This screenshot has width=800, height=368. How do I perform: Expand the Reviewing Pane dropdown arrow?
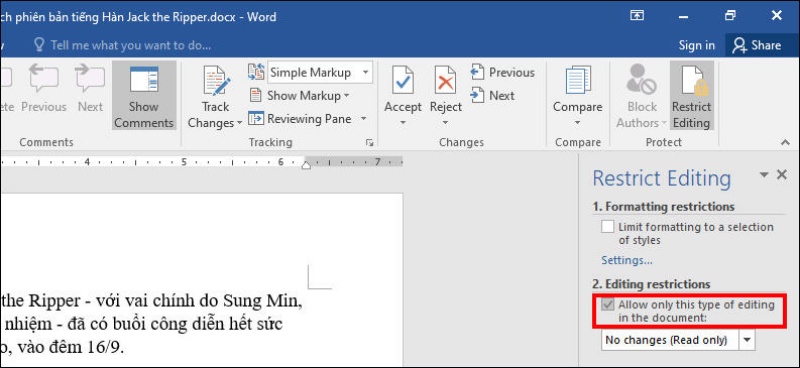tap(364, 119)
